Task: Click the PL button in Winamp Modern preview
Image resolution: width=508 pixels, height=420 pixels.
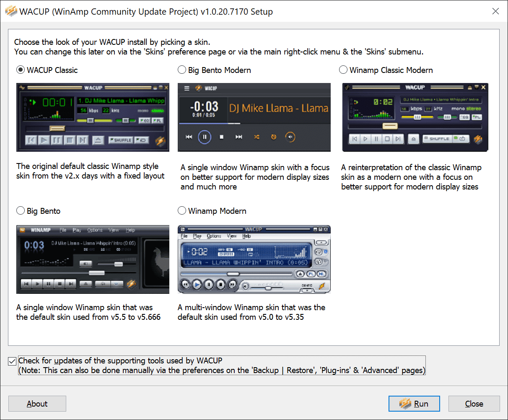Action: [x=311, y=274]
